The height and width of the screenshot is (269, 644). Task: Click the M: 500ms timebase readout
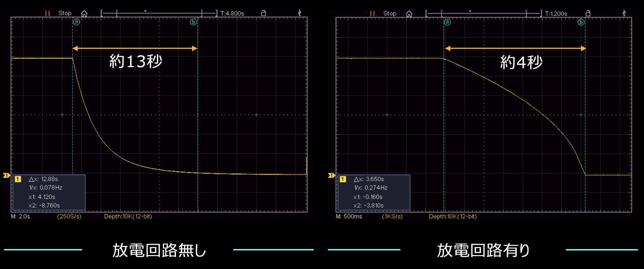[x=349, y=217]
